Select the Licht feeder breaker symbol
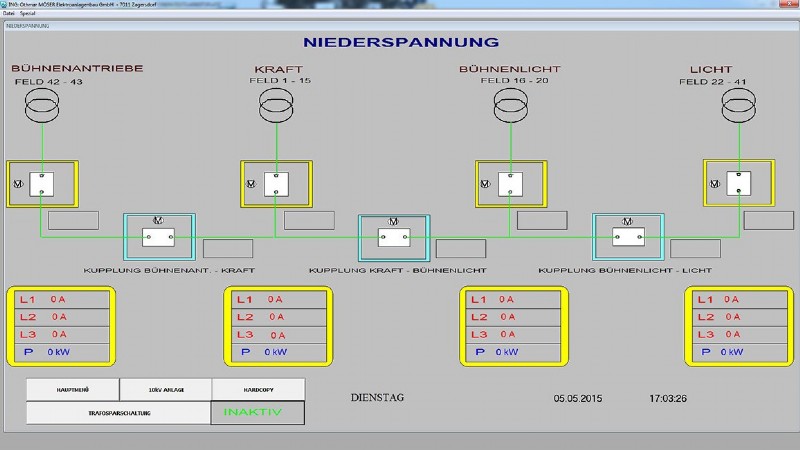Screen dimensions: 800x450 click(x=739, y=183)
